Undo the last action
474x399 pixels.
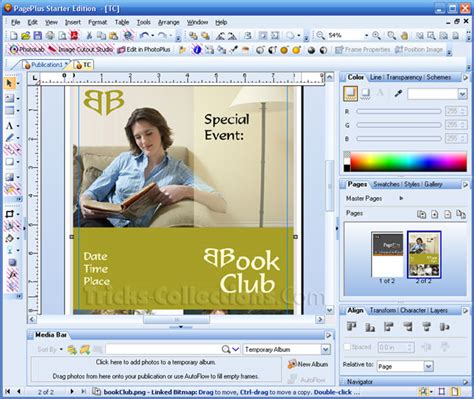coord(145,36)
